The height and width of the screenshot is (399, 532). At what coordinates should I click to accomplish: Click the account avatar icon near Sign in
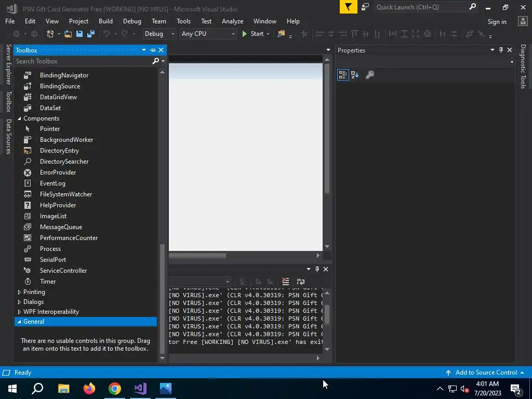[x=523, y=21]
